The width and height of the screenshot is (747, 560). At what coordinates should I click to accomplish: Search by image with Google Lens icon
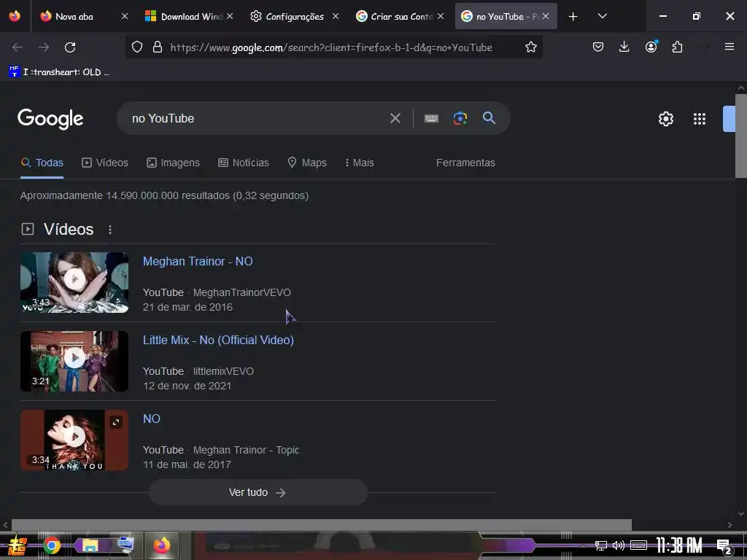pyautogui.click(x=460, y=118)
